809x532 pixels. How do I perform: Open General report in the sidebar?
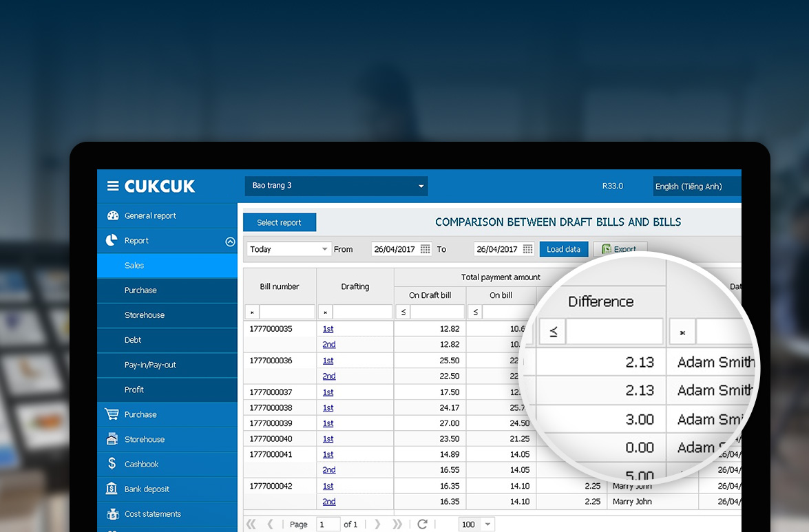167,215
